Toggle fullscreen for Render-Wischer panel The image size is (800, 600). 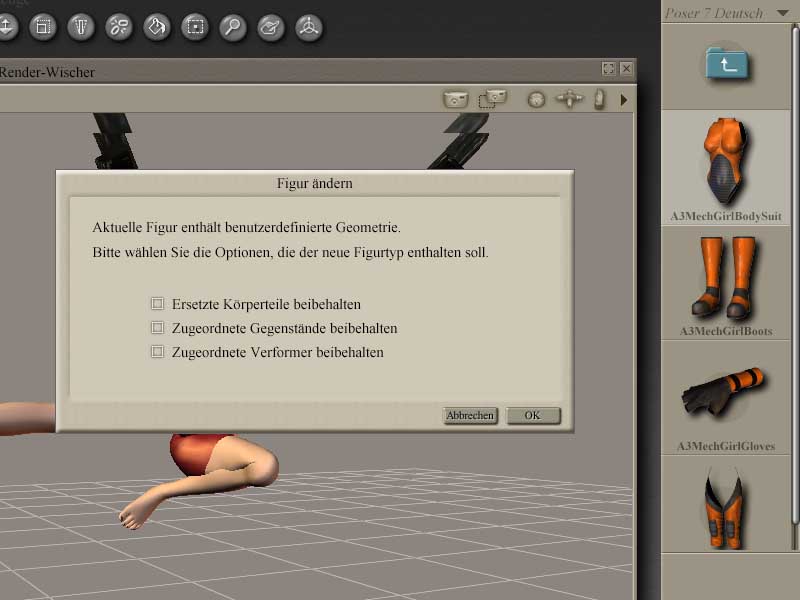(x=608, y=68)
